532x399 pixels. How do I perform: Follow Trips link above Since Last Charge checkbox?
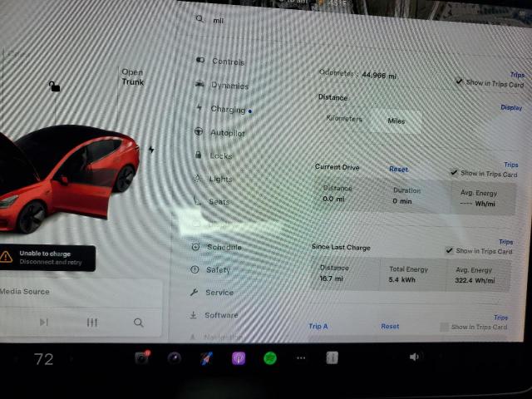coord(506,242)
